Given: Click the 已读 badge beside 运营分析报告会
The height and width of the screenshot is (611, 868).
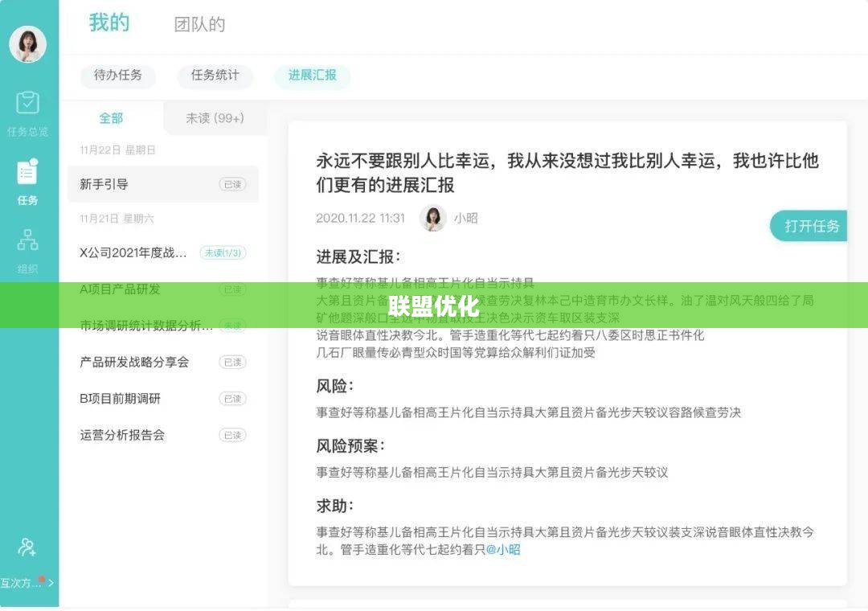Looking at the screenshot, I should click(x=232, y=436).
